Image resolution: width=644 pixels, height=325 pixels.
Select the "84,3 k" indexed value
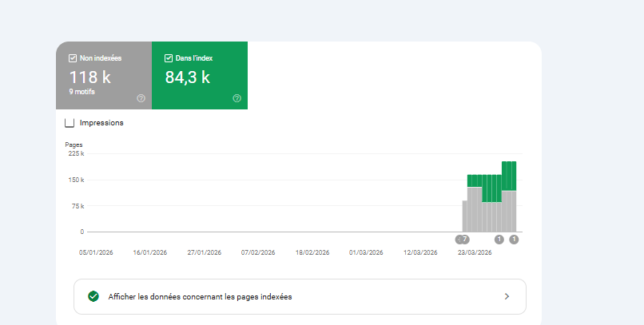[188, 77]
